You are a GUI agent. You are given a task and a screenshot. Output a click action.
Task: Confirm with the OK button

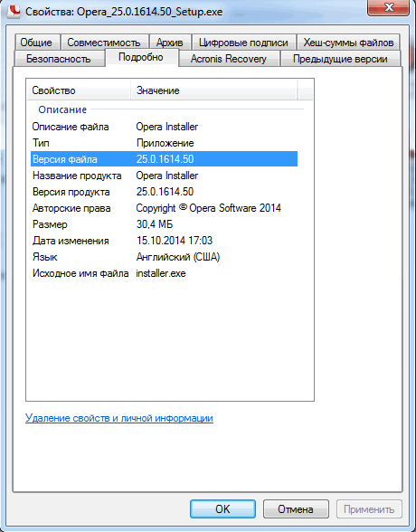click(x=222, y=508)
